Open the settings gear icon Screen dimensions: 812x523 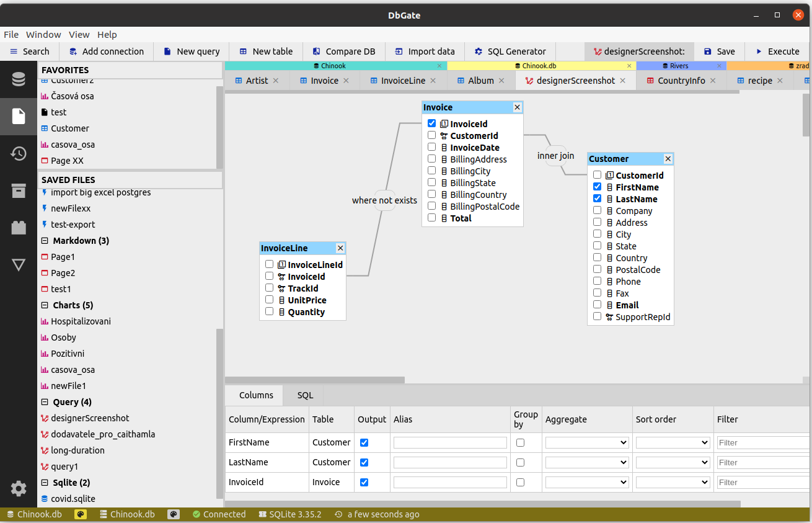tap(19, 488)
